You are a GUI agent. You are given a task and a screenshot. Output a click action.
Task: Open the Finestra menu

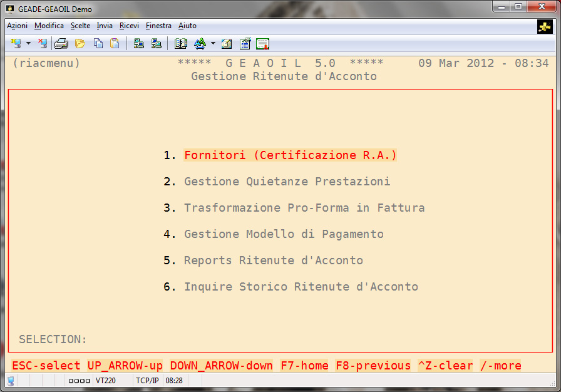[x=158, y=26]
